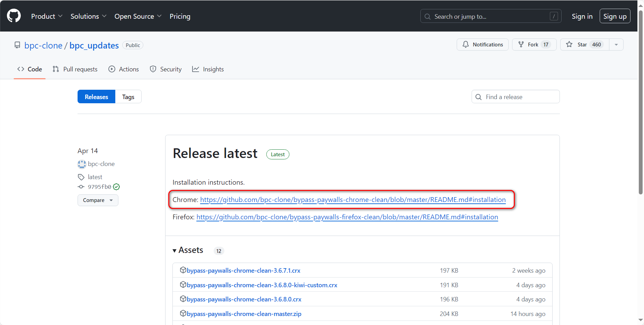Open the latest tag link
Viewport: 644px width, 325px height.
click(x=95, y=177)
